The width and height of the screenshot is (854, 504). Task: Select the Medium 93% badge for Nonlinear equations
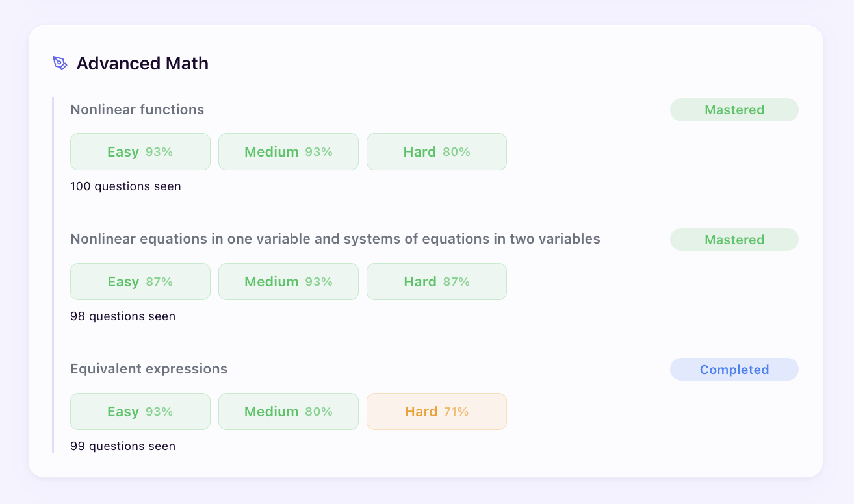click(288, 281)
